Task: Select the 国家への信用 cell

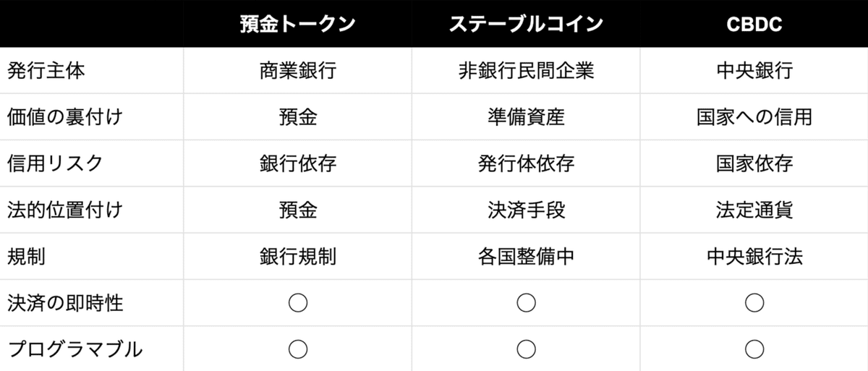Action: pyautogui.click(x=754, y=117)
